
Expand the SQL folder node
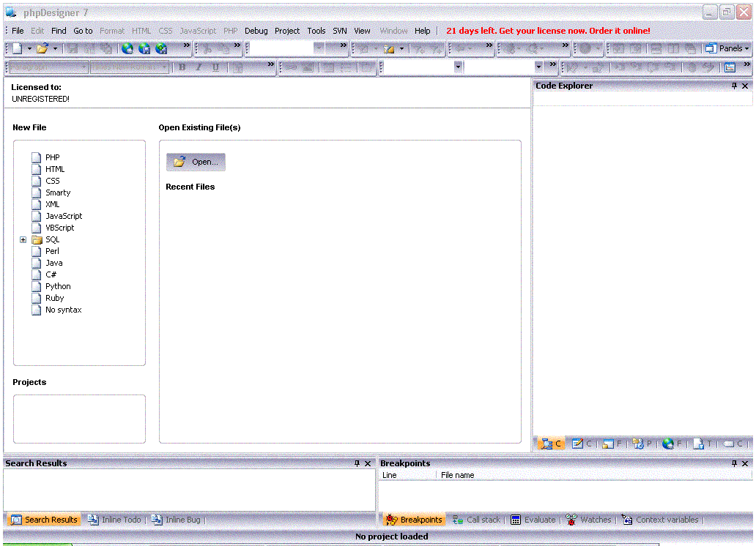click(23, 239)
